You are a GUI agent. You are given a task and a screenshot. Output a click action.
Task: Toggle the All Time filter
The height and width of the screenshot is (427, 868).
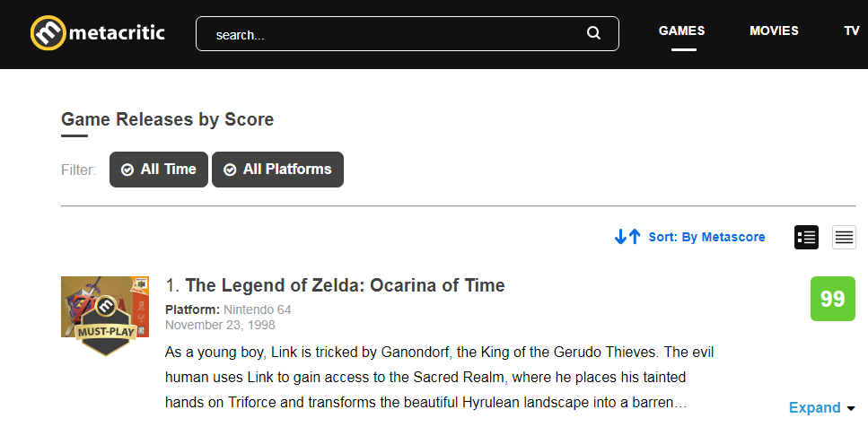tap(159, 170)
